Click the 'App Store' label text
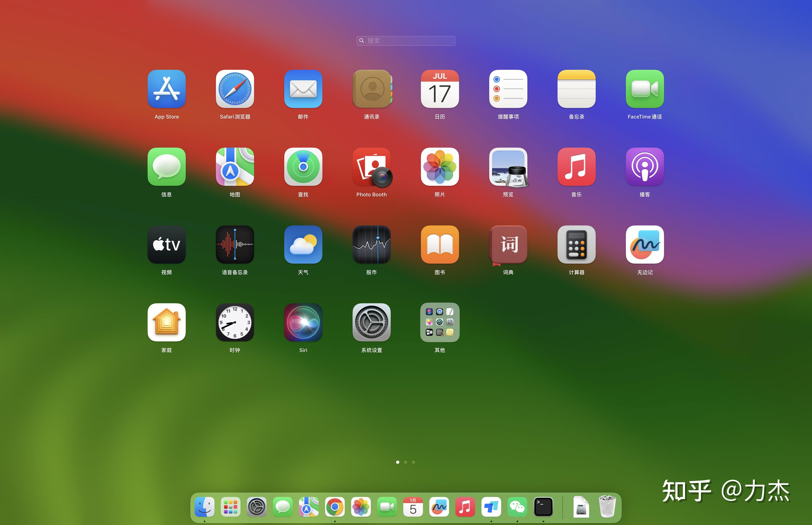The height and width of the screenshot is (525, 812). point(167,117)
